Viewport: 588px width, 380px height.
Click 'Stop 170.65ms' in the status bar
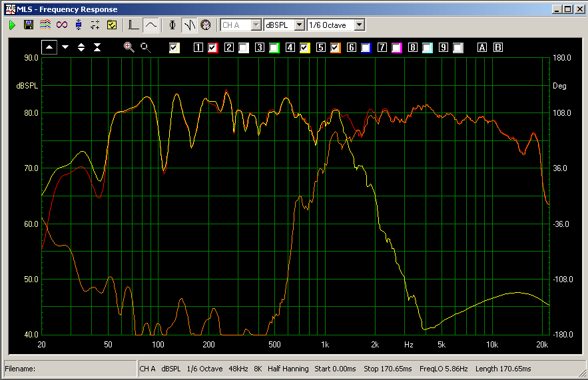click(x=388, y=369)
